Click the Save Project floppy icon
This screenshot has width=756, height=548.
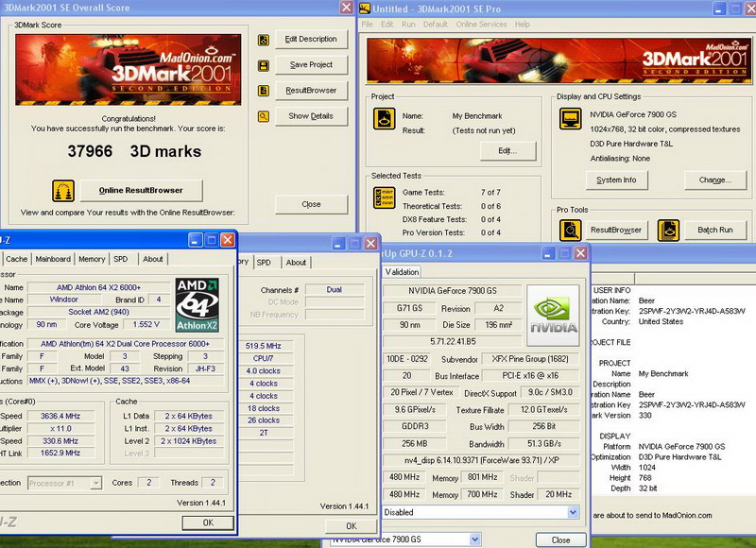[264, 65]
